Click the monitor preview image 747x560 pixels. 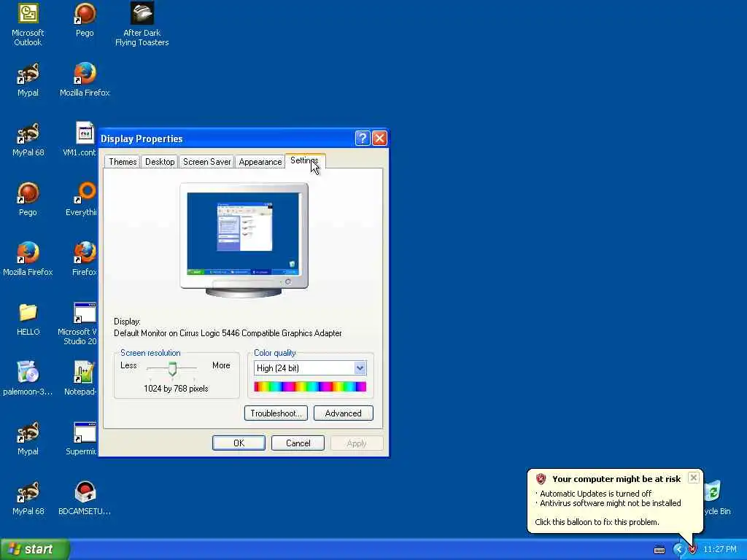tap(244, 241)
